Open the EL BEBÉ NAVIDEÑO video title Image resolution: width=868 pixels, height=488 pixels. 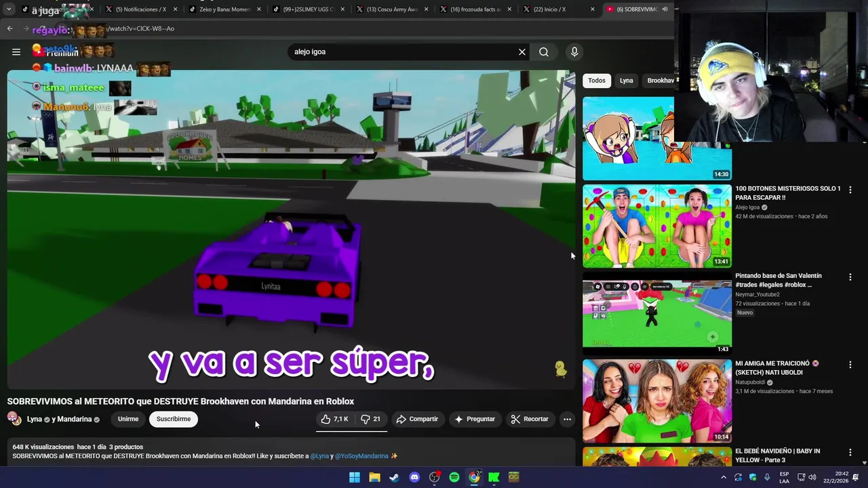pos(778,455)
